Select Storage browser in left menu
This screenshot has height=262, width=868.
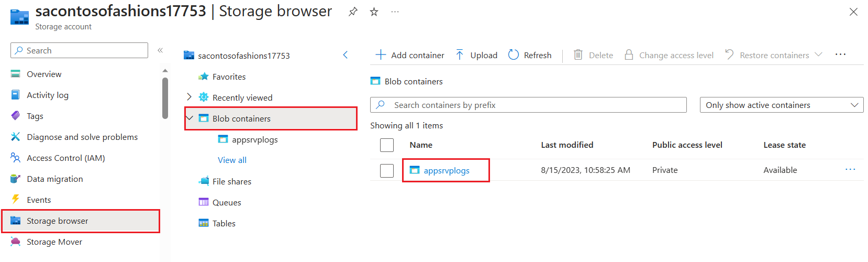point(80,221)
